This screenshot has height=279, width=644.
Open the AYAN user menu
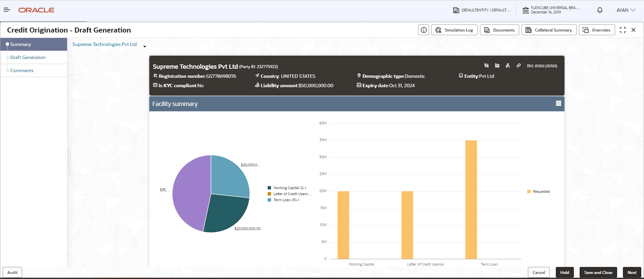pyautogui.click(x=626, y=10)
